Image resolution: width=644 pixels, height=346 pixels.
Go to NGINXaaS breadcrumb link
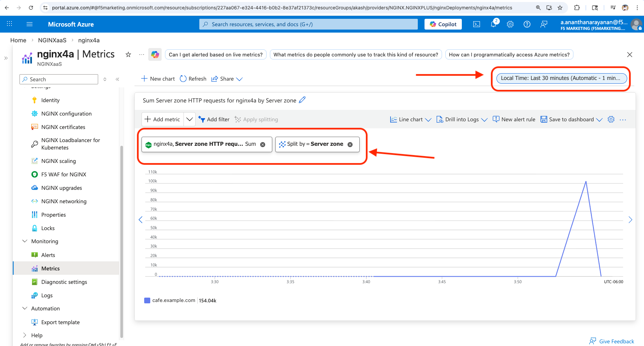pyautogui.click(x=52, y=40)
